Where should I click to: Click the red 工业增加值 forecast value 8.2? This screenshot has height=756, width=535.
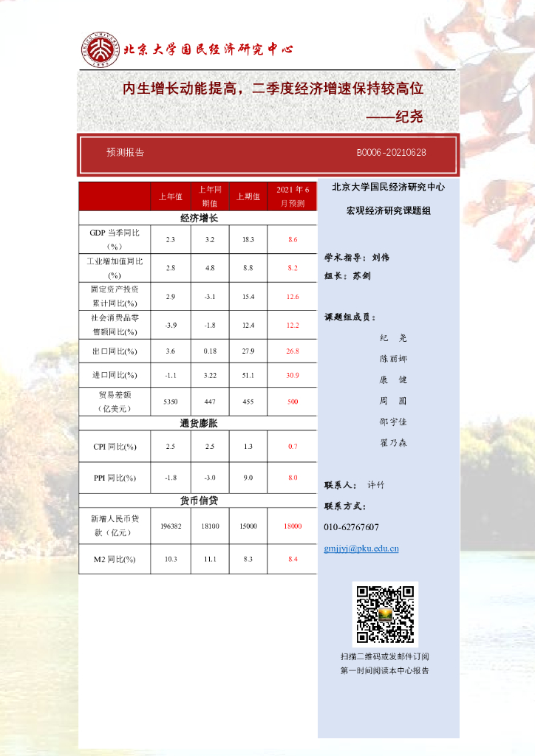click(x=293, y=268)
